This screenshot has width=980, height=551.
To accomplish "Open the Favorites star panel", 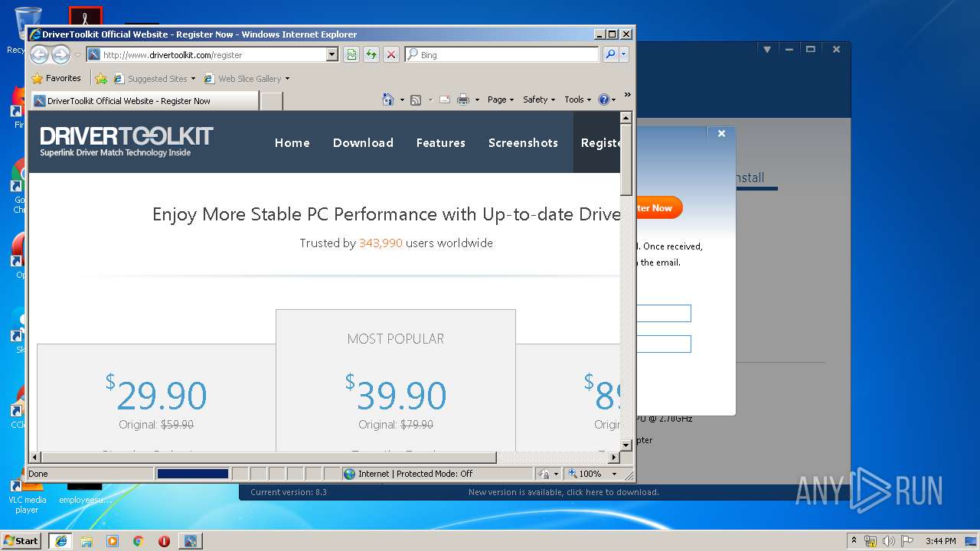I will pyautogui.click(x=56, y=78).
